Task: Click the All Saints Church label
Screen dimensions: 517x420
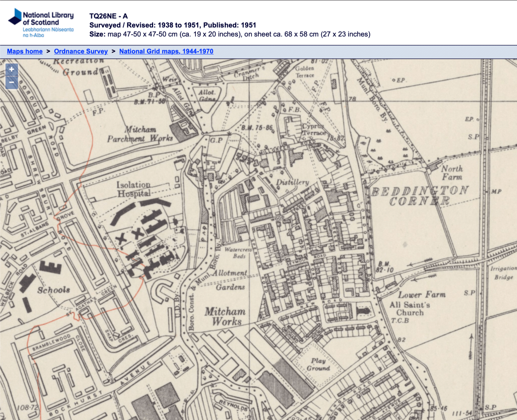Action: (410, 309)
